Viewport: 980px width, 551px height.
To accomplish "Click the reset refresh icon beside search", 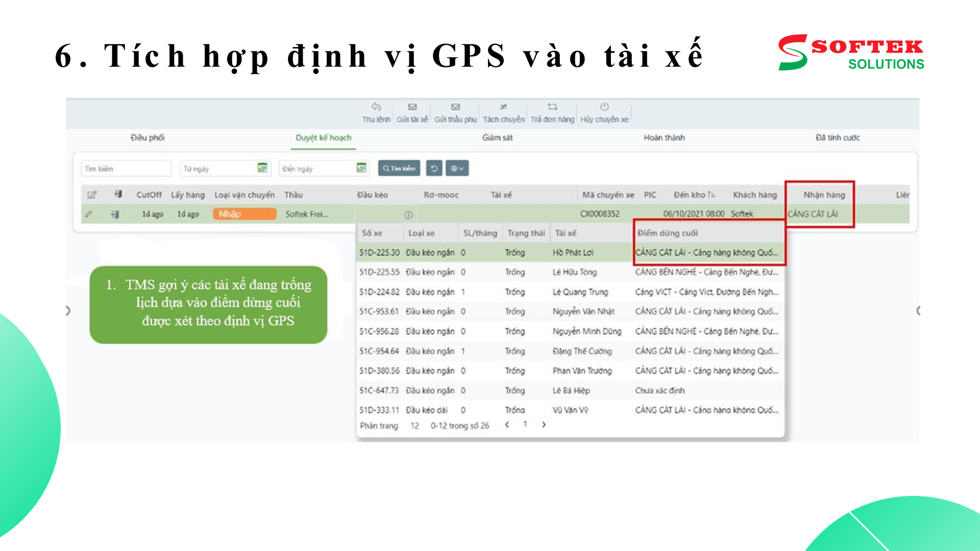I will pos(434,168).
